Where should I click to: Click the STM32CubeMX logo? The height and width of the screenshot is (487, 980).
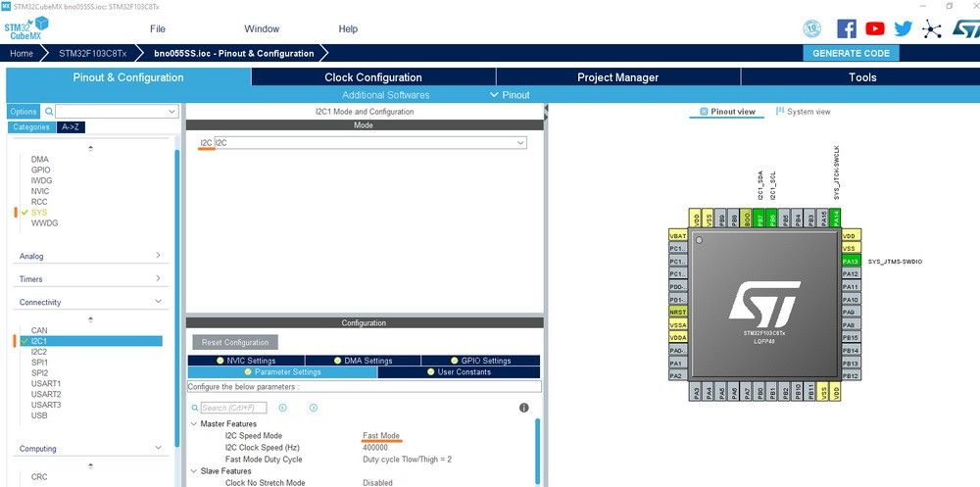pos(26,28)
